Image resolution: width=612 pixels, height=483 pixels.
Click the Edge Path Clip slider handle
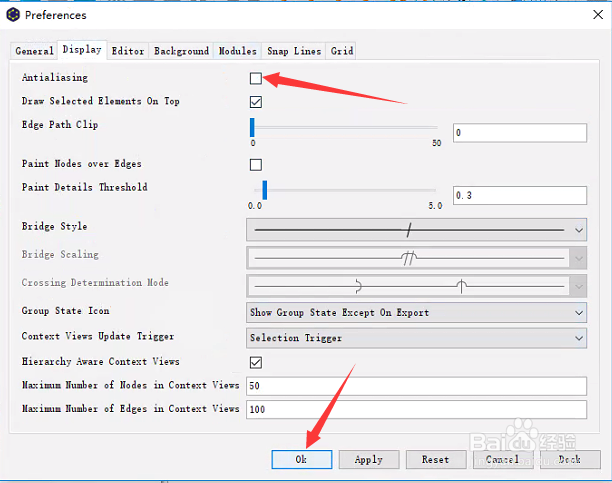click(x=252, y=127)
